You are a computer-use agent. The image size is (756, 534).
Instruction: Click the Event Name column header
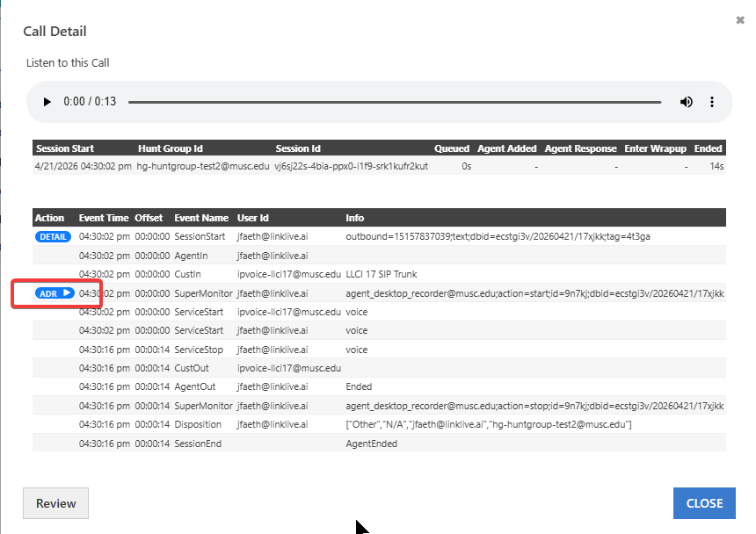[201, 218]
